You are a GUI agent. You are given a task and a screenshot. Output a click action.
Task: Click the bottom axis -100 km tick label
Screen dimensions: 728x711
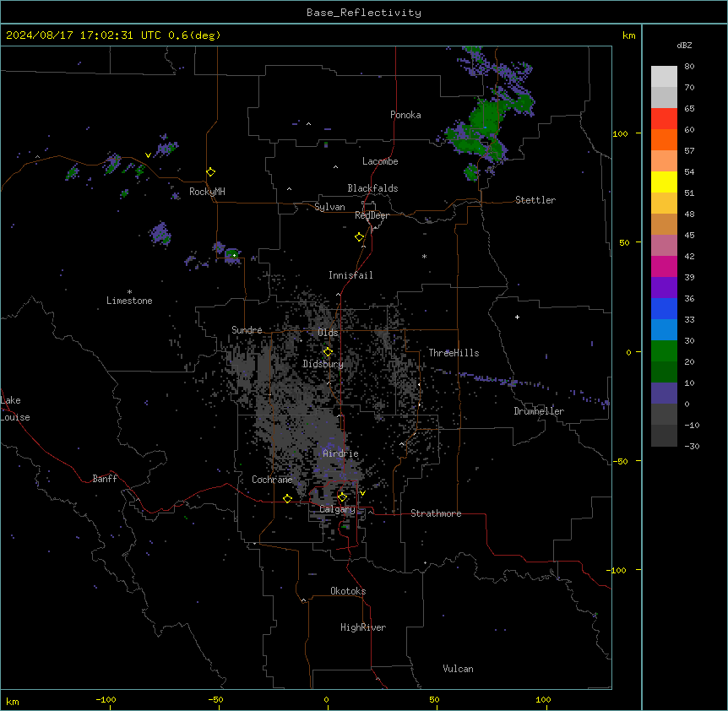106,700
